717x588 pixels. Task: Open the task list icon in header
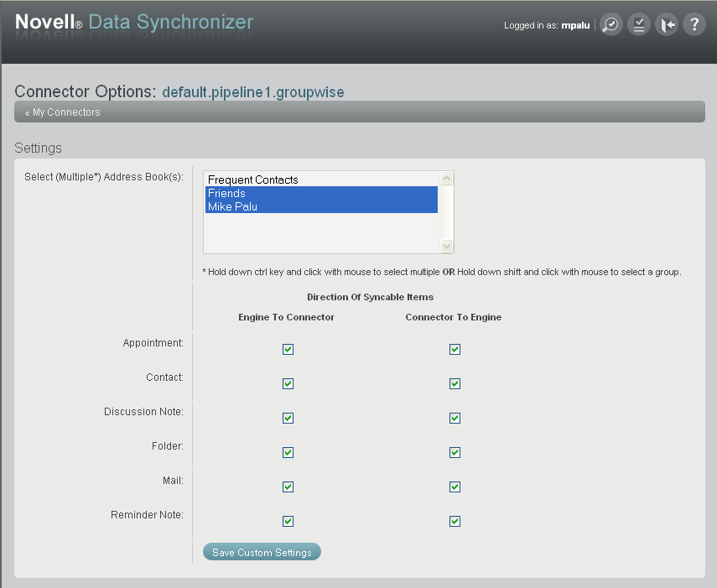[638, 24]
